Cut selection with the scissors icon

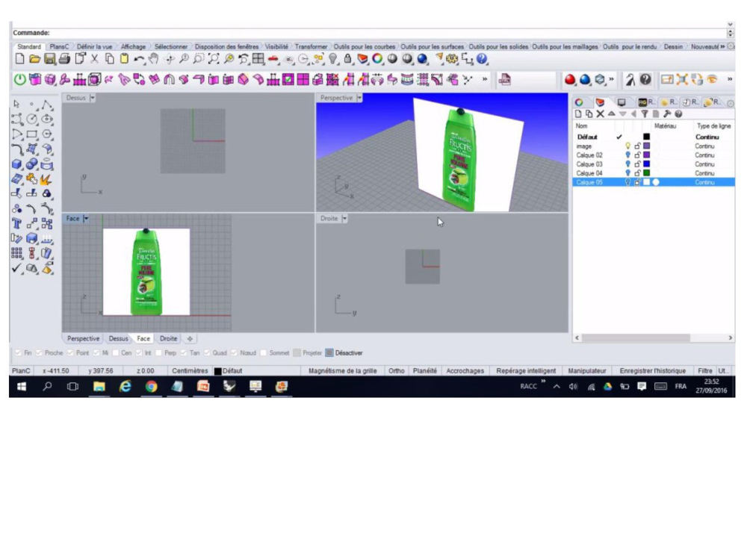tap(94, 59)
